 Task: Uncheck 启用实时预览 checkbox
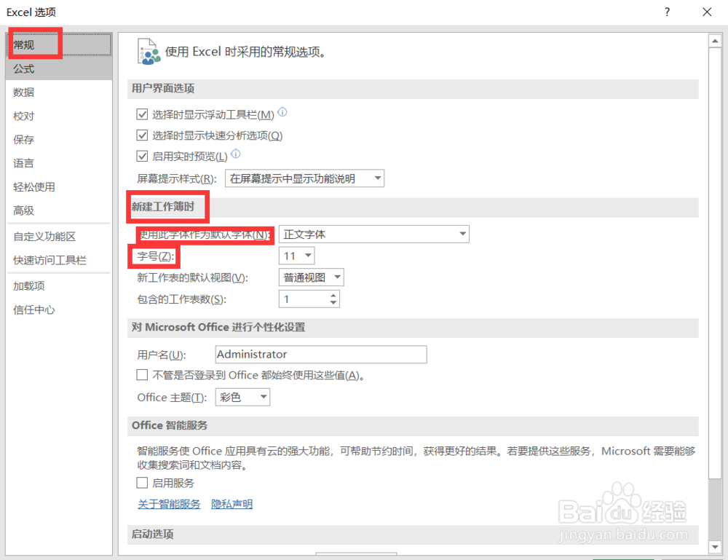click(142, 156)
